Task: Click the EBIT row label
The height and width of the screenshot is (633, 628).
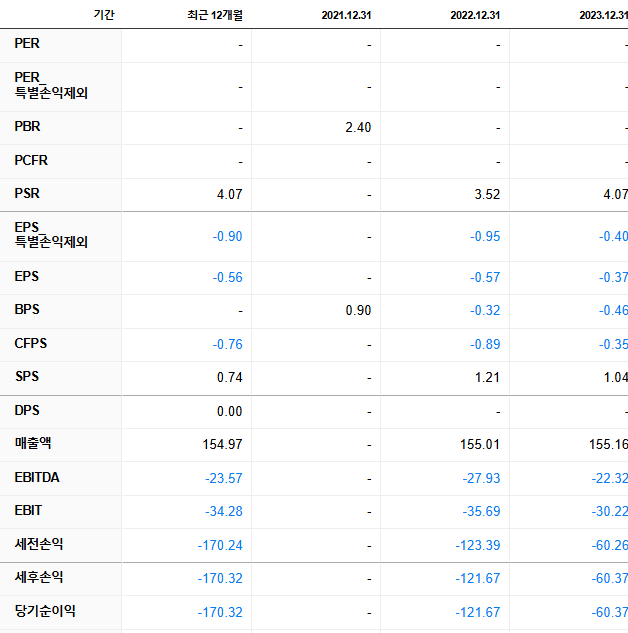Action: pyautogui.click(x=28, y=511)
